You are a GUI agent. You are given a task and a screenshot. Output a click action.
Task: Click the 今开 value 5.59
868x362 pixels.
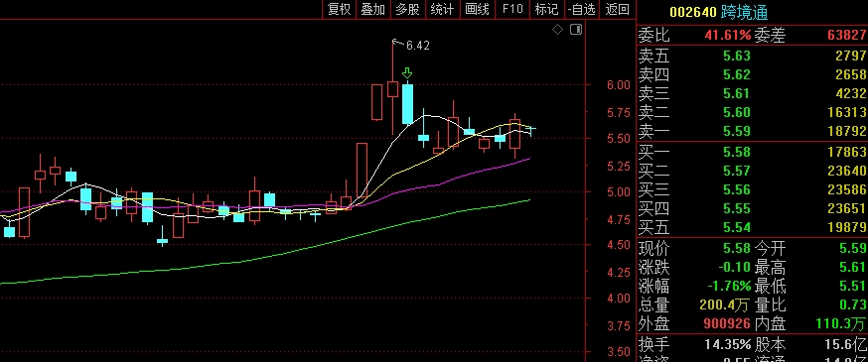pyautogui.click(x=852, y=248)
